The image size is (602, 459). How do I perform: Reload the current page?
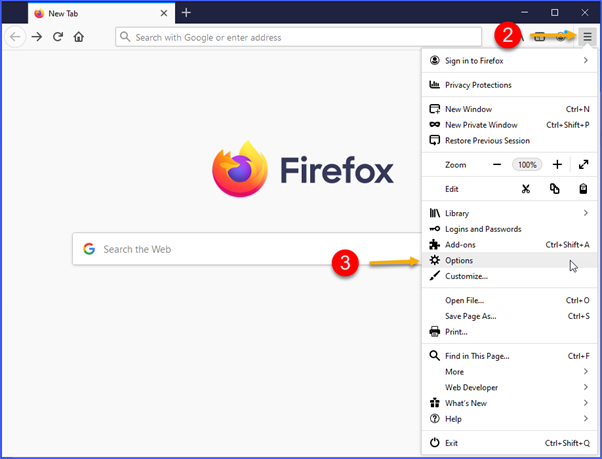[58, 37]
